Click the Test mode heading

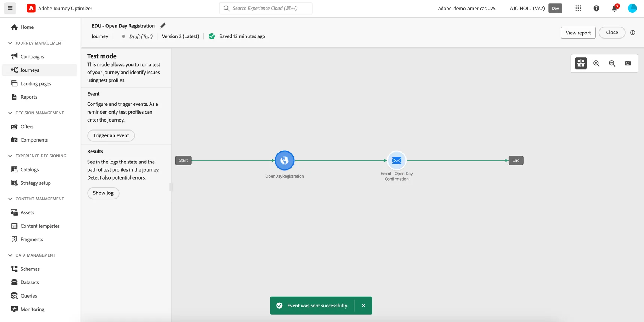(x=102, y=56)
